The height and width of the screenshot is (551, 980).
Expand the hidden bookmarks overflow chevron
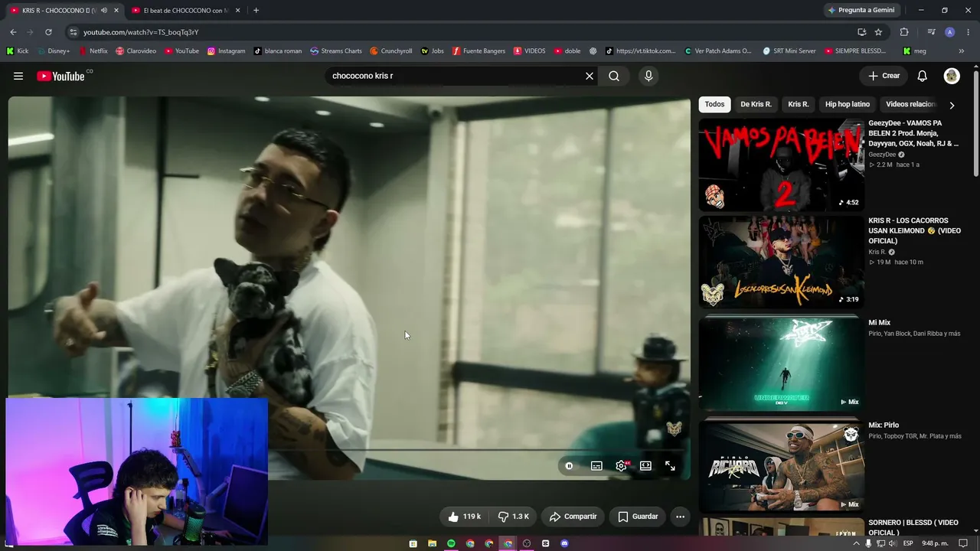click(x=962, y=51)
